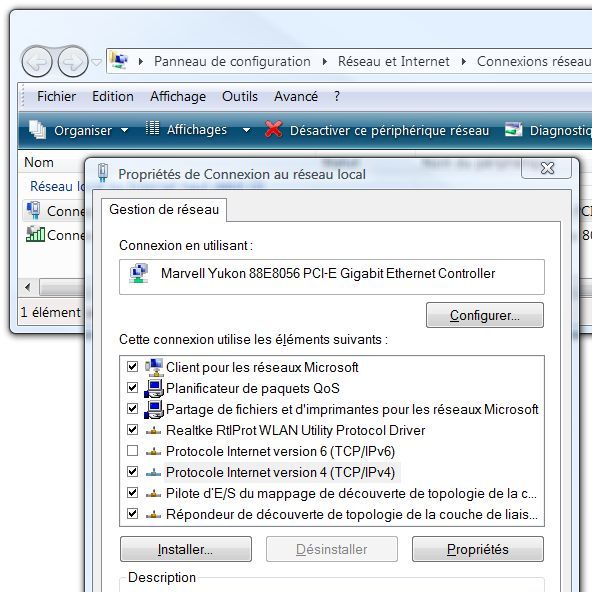Click the Back navigation arrow
The width and height of the screenshot is (592, 592).
pos(37,62)
